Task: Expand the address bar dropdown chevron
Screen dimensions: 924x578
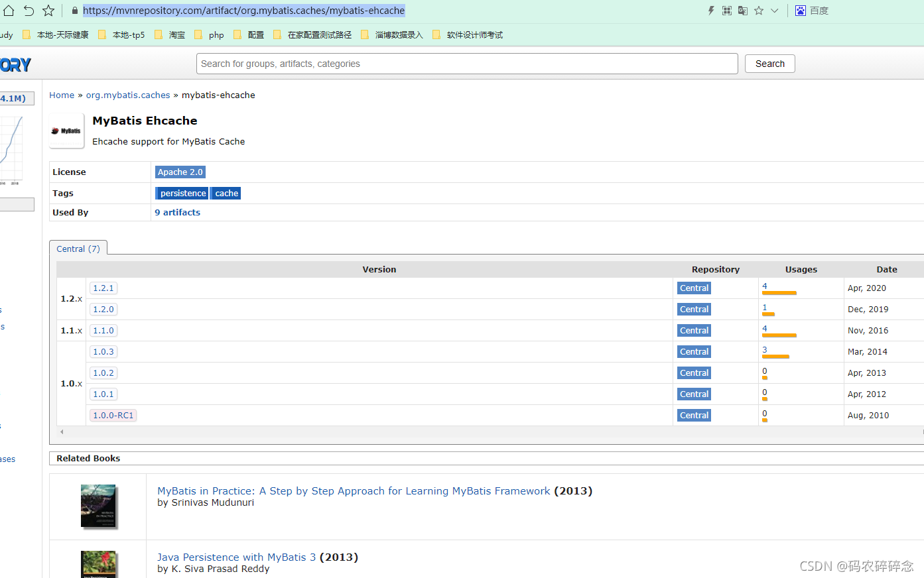Action: (x=774, y=11)
